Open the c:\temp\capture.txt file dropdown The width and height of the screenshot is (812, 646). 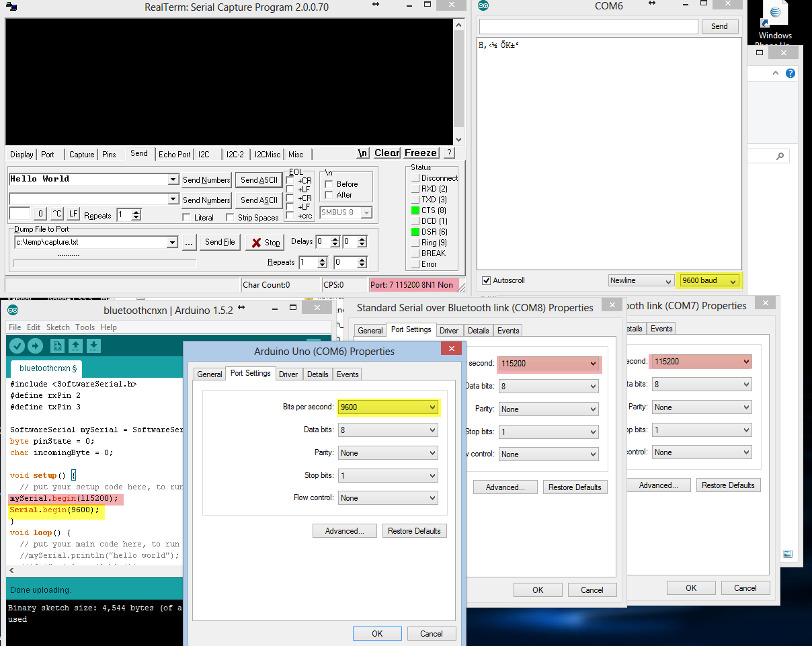pyautogui.click(x=172, y=242)
